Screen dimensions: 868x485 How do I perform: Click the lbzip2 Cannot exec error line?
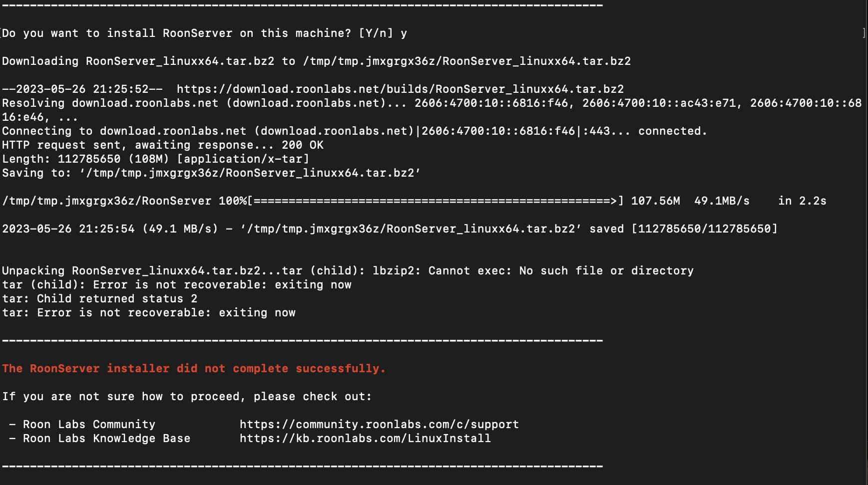(348, 271)
